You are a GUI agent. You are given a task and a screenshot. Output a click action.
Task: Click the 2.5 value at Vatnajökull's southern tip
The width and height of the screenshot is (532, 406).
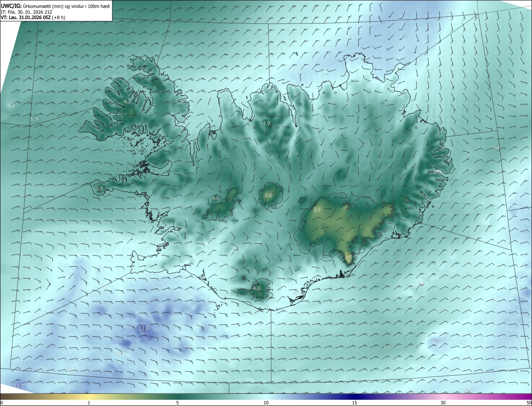click(348, 258)
